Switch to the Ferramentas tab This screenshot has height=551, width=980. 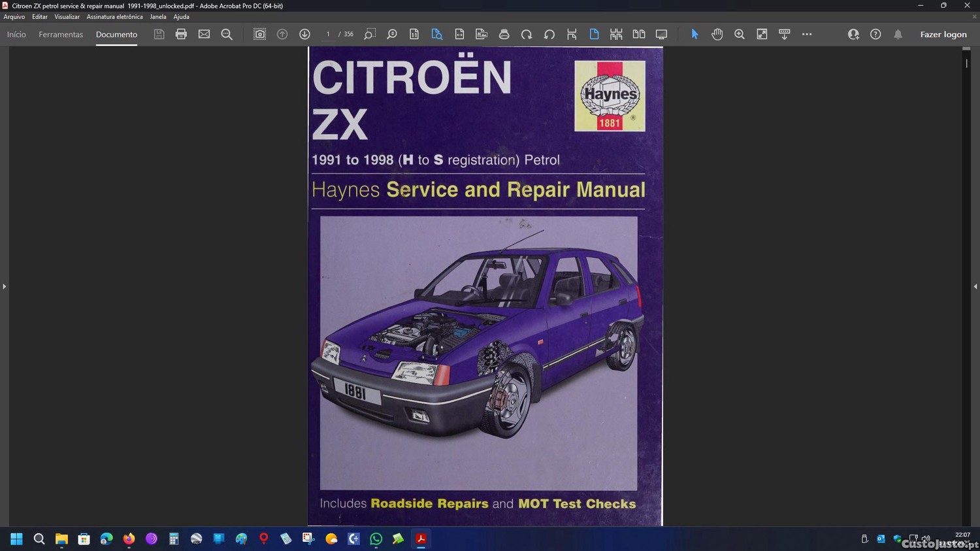coord(61,35)
